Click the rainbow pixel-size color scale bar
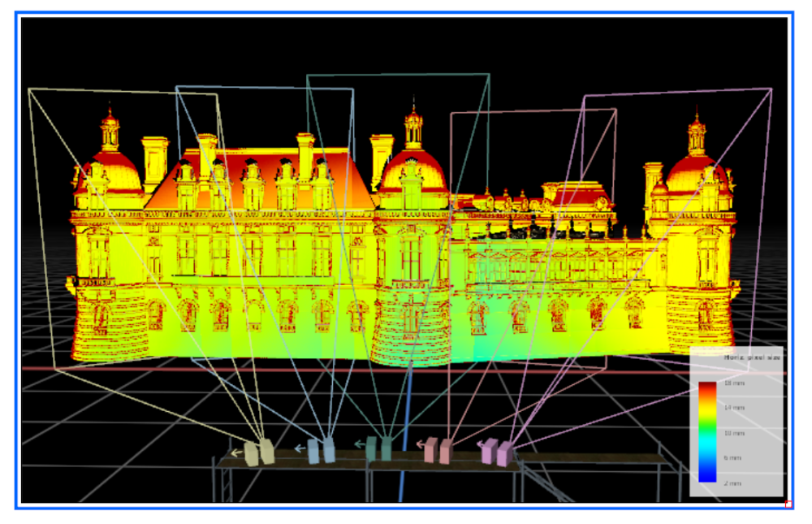 click(x=707, y=431)
